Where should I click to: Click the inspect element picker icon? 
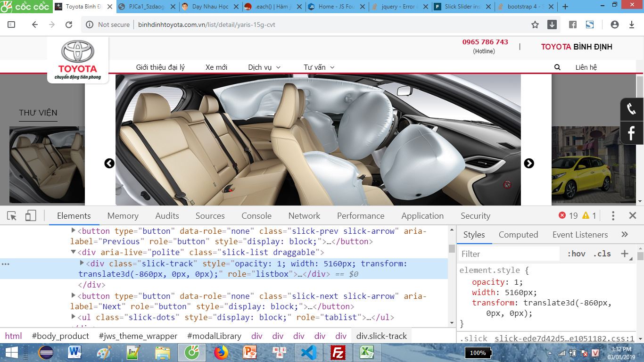pos(12,216)
